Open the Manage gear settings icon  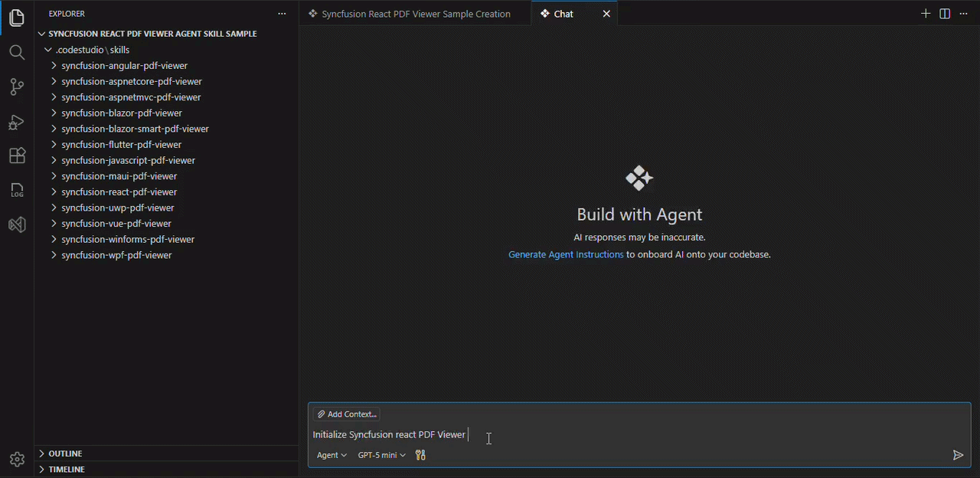(17, 460)
